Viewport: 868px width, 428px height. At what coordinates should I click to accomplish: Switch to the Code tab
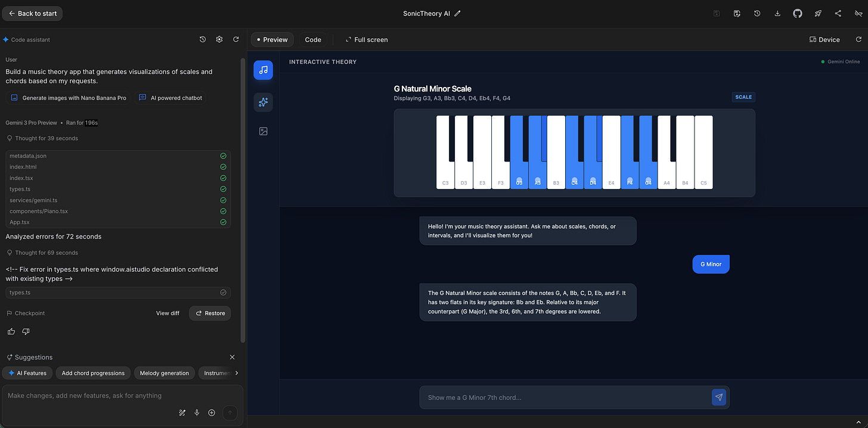(x=313, y=39)
